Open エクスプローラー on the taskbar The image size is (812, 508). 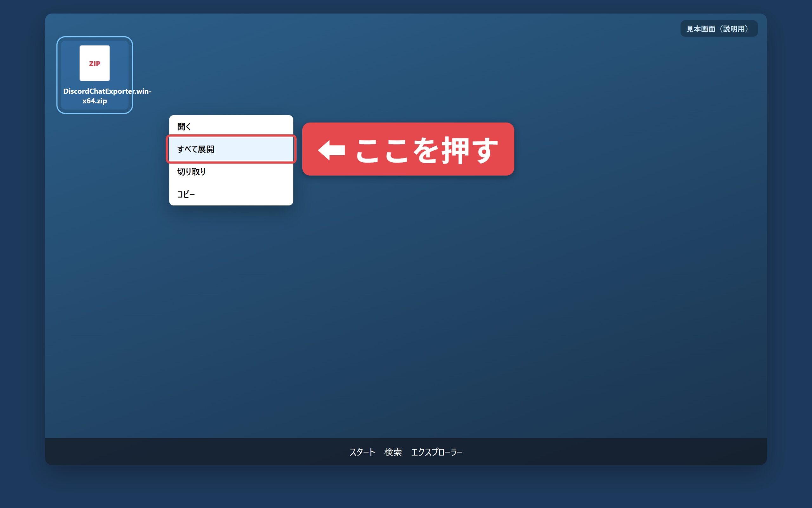tap(436, 452)
